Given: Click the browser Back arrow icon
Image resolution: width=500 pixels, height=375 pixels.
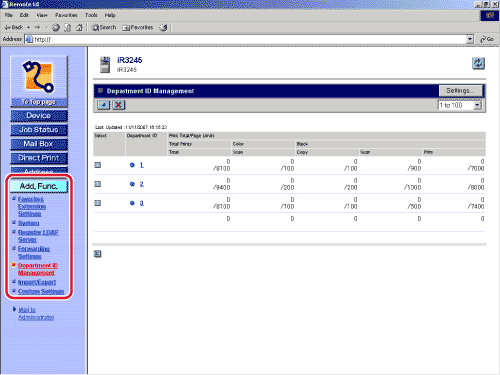Looking at the screenshot, I should coord(13,27).
